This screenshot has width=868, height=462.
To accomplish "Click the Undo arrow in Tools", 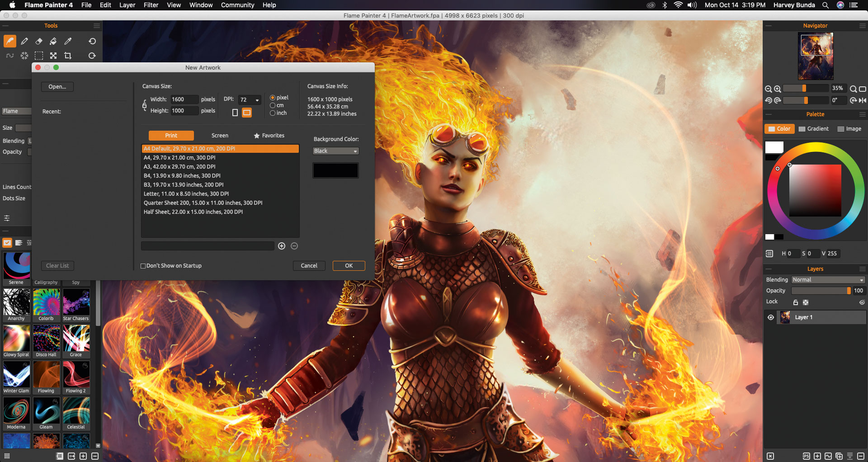I will 92,41.
